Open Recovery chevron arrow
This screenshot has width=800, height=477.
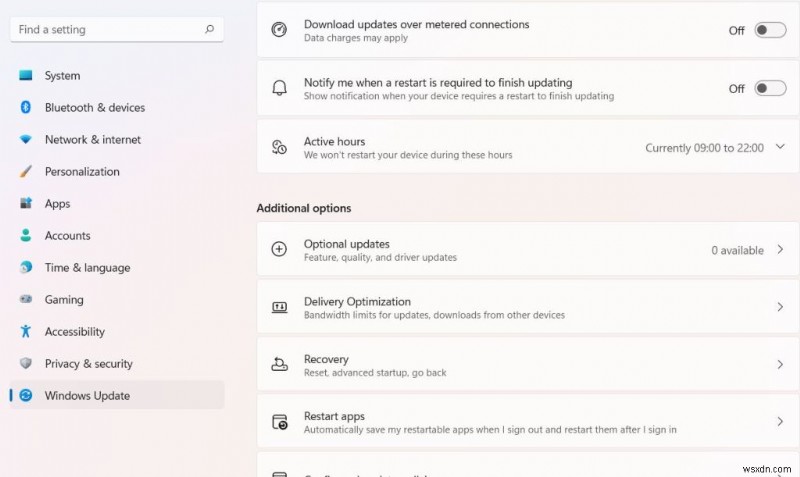click(780, 365)
